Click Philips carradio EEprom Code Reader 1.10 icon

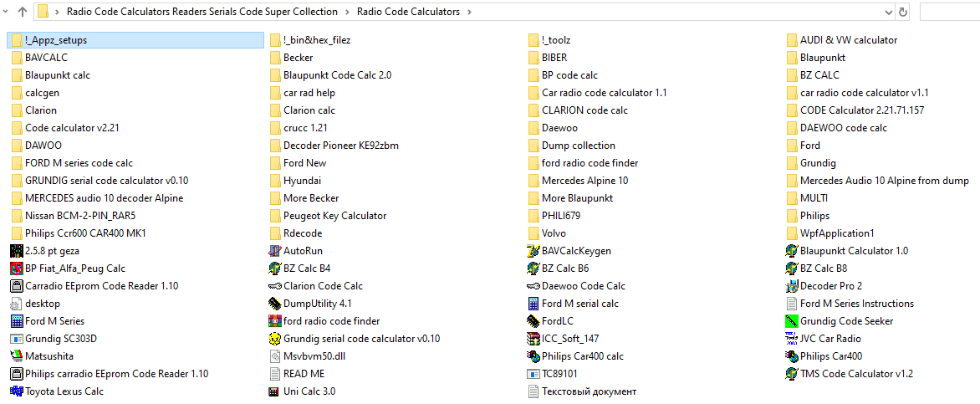17,373
